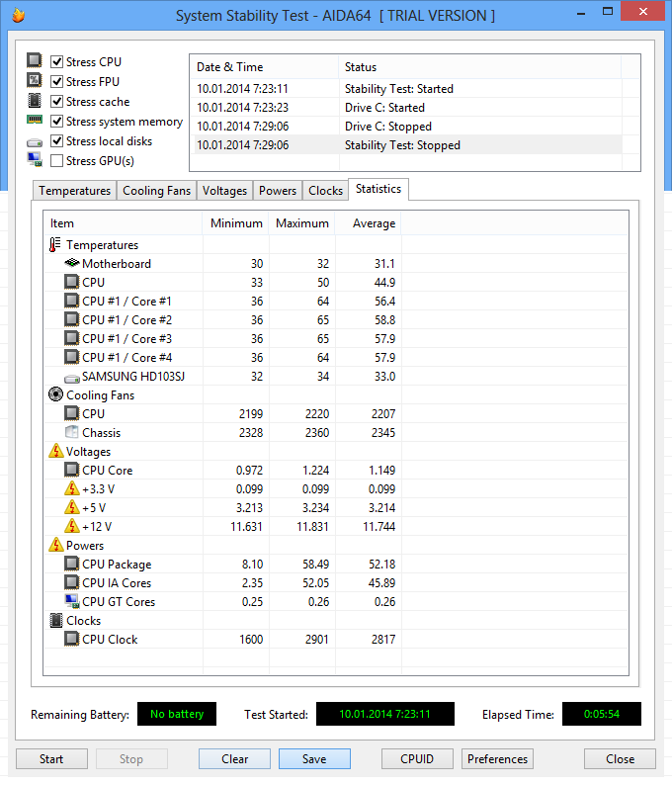The width and height of the screenshot is (672, 785).
Task: Disable the Stress local disks option
Action: 57,141
